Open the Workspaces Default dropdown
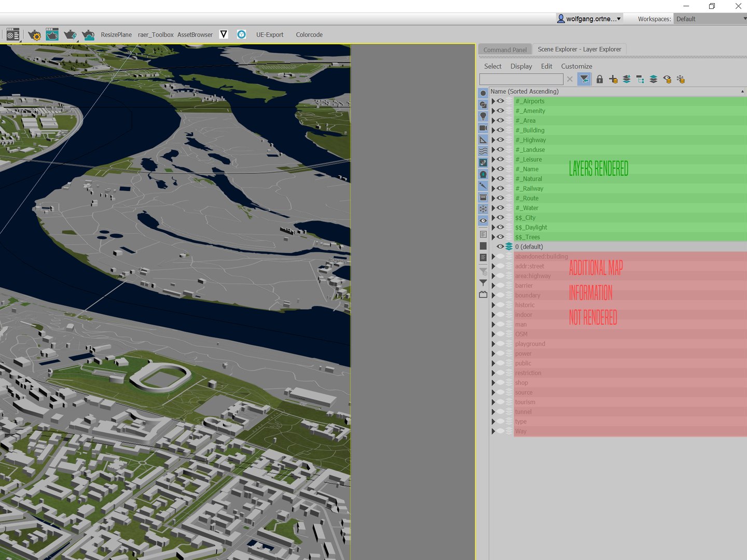The width and height of the screenshot is (747, 560). (711, 19)
